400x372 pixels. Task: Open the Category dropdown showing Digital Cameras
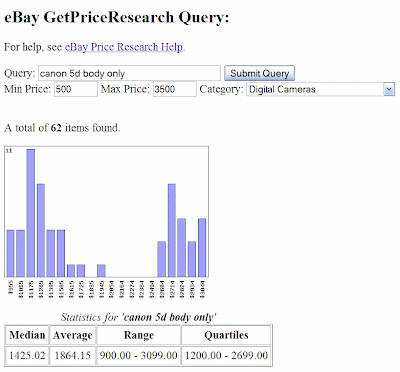coord(320,89)
